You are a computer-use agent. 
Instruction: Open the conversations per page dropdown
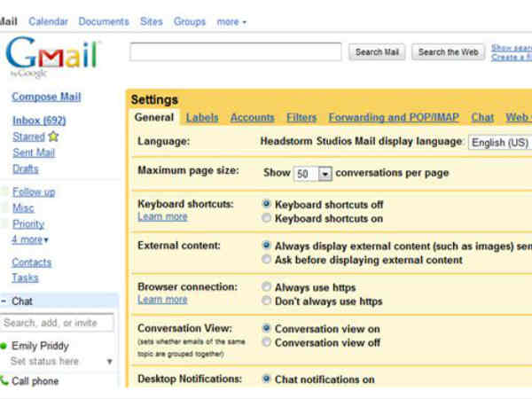point(312,174)
